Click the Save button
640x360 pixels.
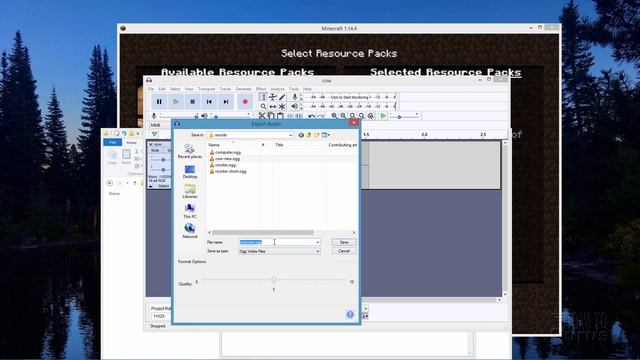344,242
